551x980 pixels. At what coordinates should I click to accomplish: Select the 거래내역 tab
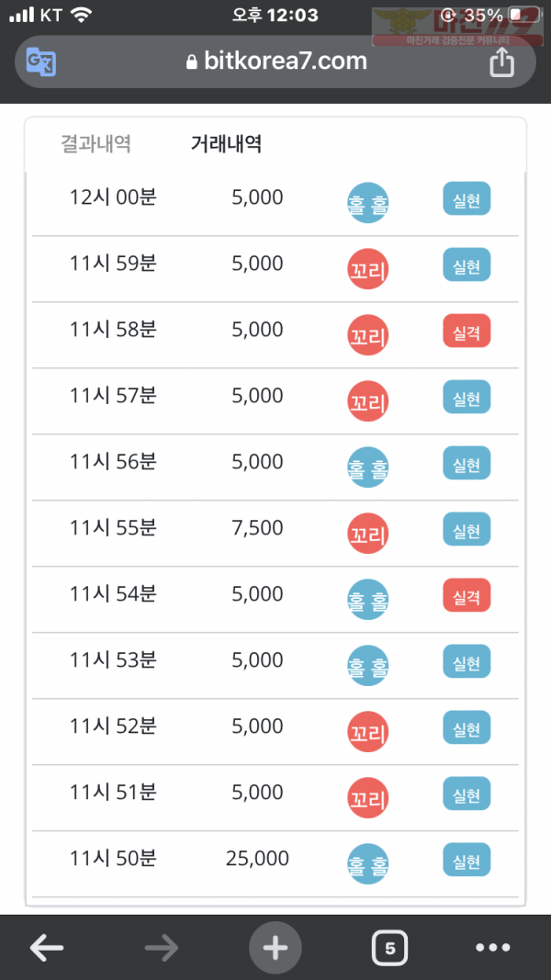pyautogui.click(x=226, y=144)
